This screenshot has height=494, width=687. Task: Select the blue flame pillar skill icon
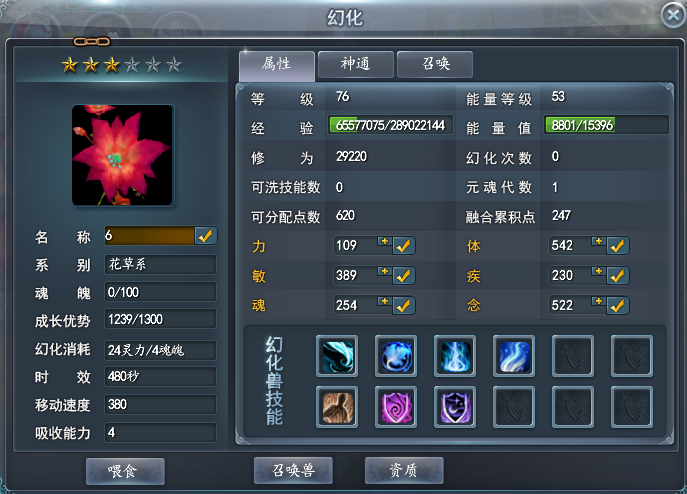[455, 356]
